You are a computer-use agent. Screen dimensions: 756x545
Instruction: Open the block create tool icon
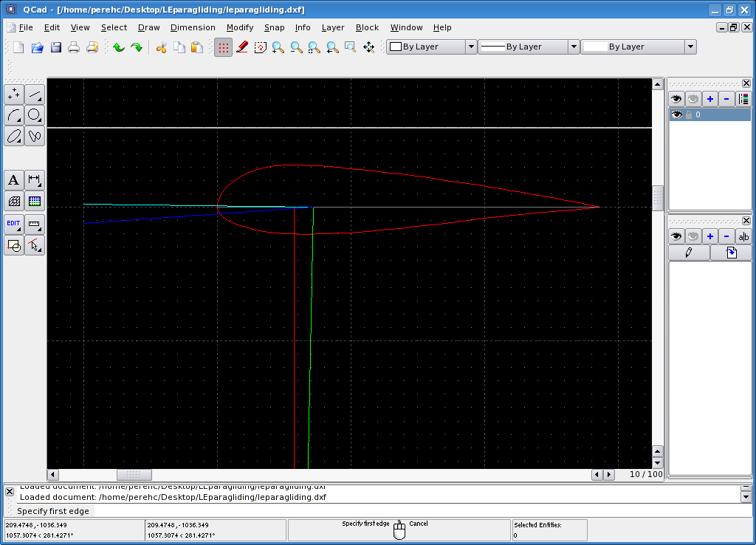(x=14, y=245)
